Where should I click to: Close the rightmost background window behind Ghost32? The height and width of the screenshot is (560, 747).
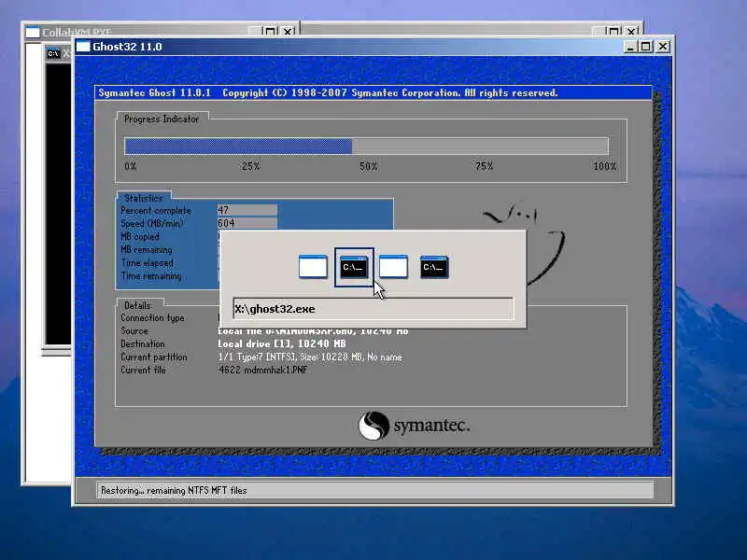point(631,32)
